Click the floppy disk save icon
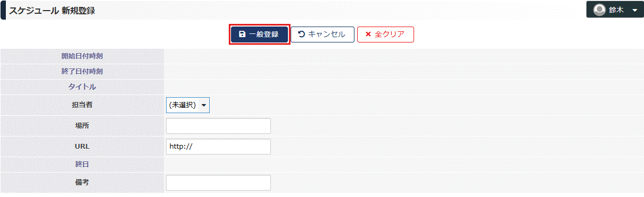 pyautogui.click(x=242, y=35)
